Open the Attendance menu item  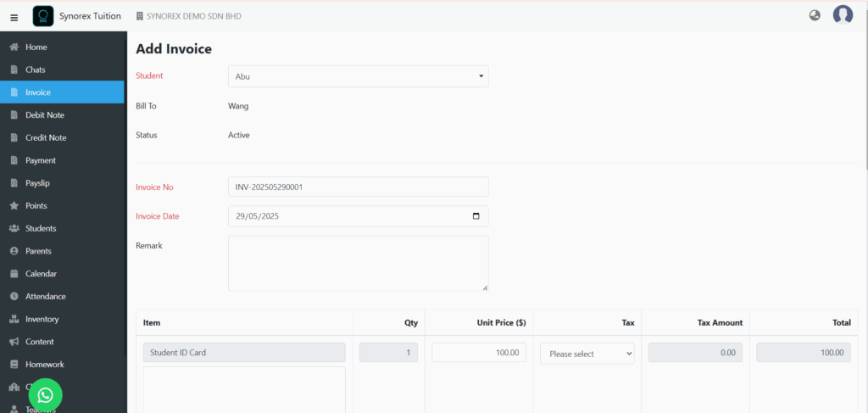(62, 296)
